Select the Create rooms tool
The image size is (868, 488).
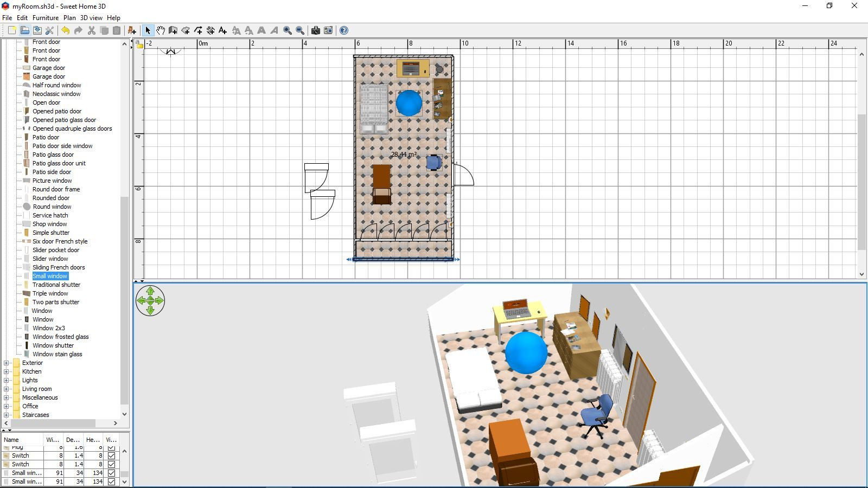pyautogui.click(x=186, y=30)
